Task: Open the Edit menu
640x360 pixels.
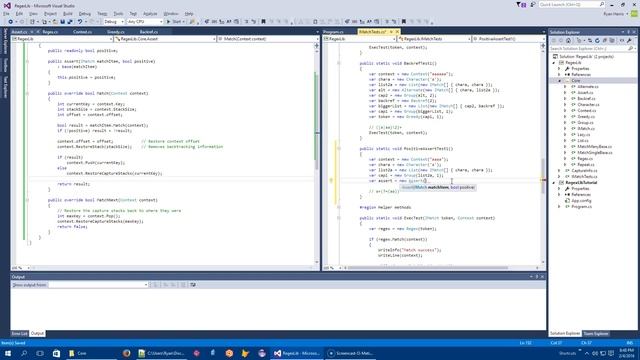Action: (19, 14)
